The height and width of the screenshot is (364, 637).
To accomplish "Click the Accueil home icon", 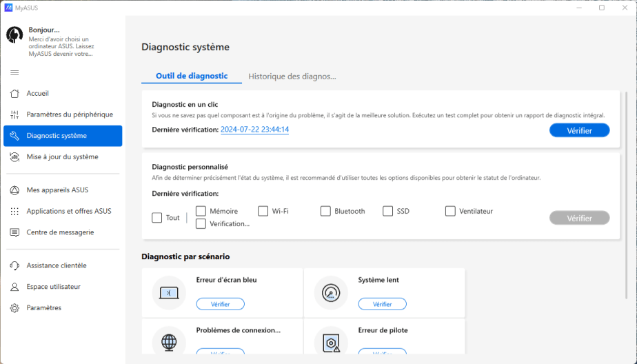I will point(14,94).
